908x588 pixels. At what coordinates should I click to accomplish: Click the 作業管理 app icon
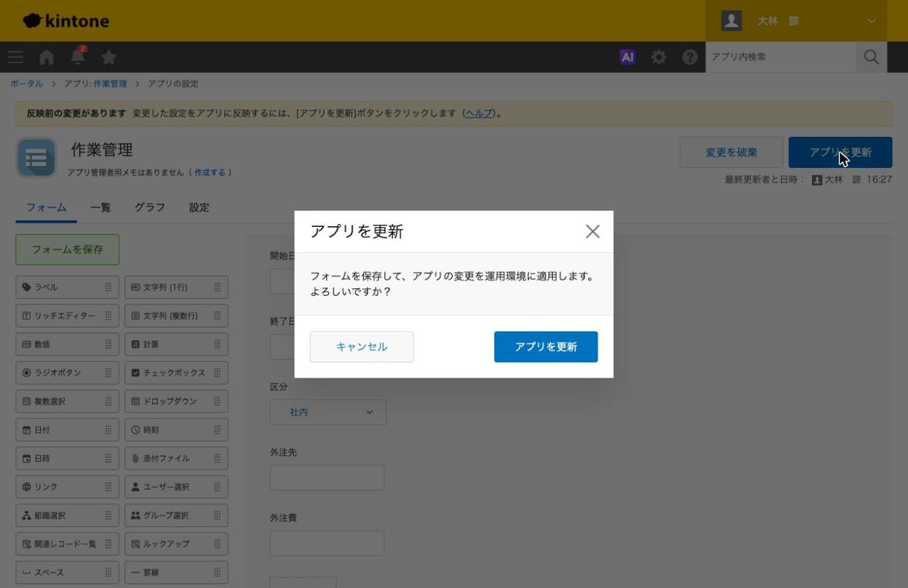36,157
